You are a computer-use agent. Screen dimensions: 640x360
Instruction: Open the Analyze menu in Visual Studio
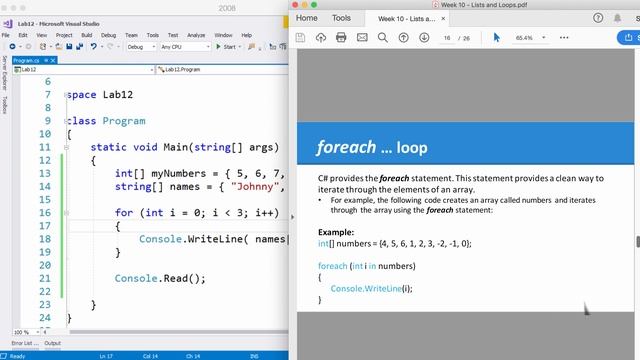coord(196,35)
